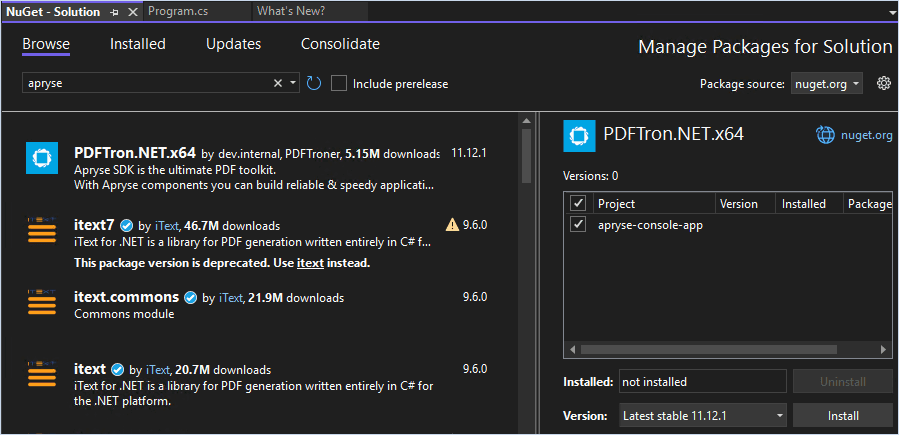Image resolution: width=899 pixels, height=435 pixels.
Task: Click the itext package icon in last row
Action: (x=42, y=374)
